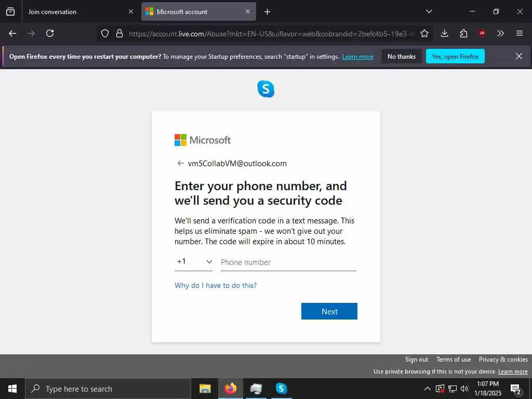Open Firefox application hamburger menu

[x=520, y=33]
